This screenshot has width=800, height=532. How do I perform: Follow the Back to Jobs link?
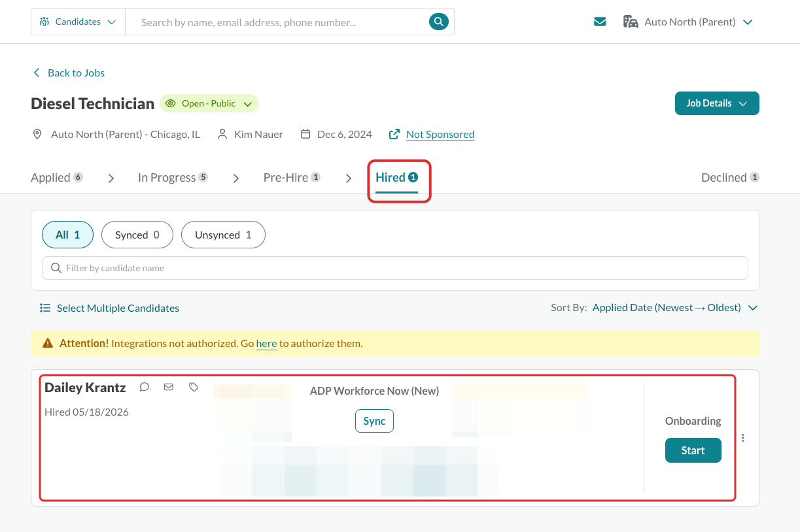point(76,73)
